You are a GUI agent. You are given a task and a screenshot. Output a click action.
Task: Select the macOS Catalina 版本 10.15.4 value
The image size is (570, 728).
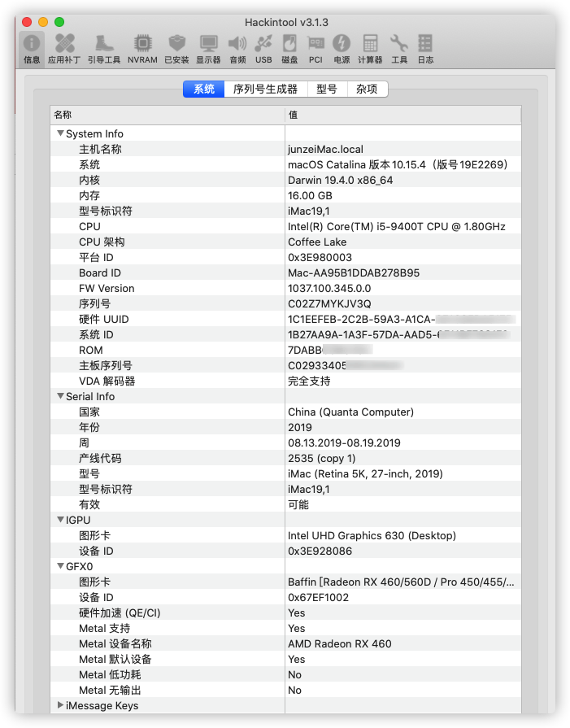point(398,164)
